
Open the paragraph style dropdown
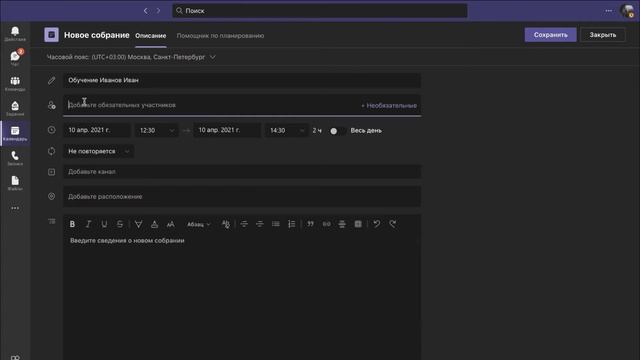(x=199, y=224)
